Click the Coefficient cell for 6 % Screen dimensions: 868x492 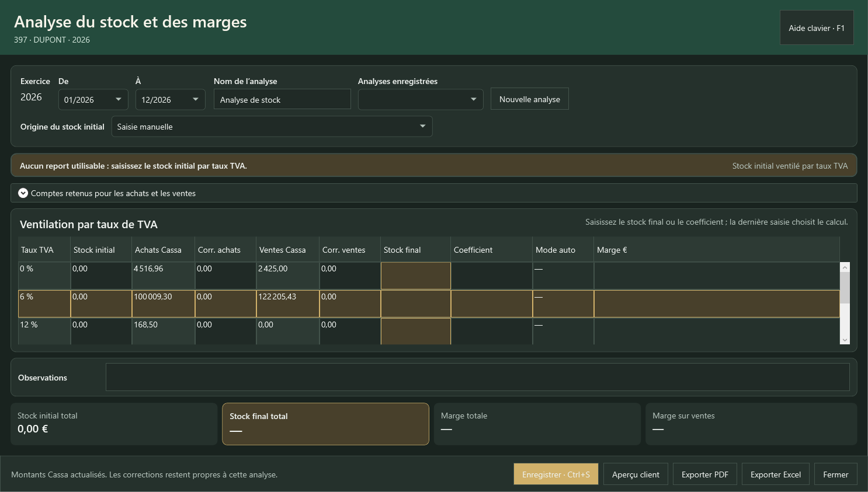492,303
